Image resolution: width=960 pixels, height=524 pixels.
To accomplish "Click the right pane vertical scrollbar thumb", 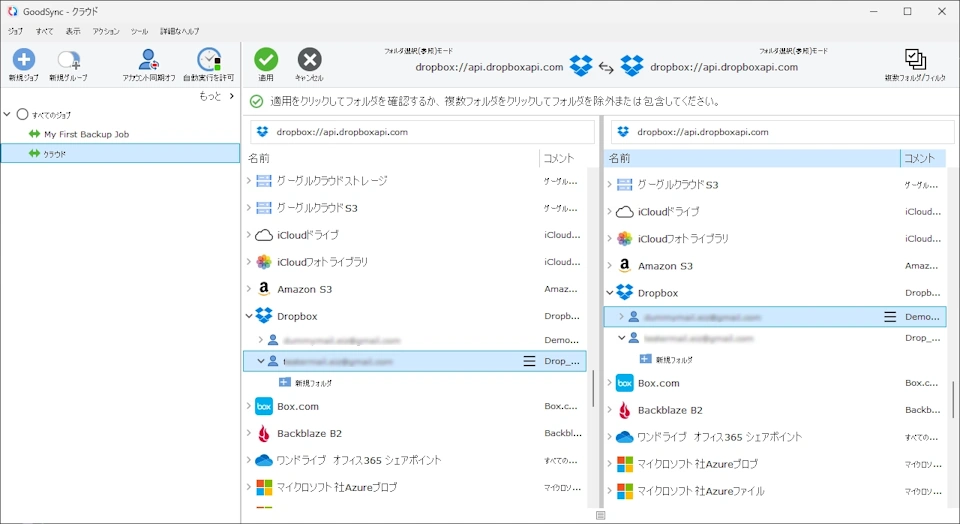I will point(953,399).
